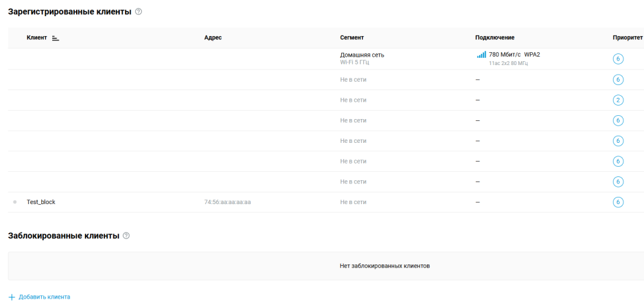This screenshot has width=644, height=307.
Task: Sort table by the Клиент column header
Action: [x=37, y=38]
